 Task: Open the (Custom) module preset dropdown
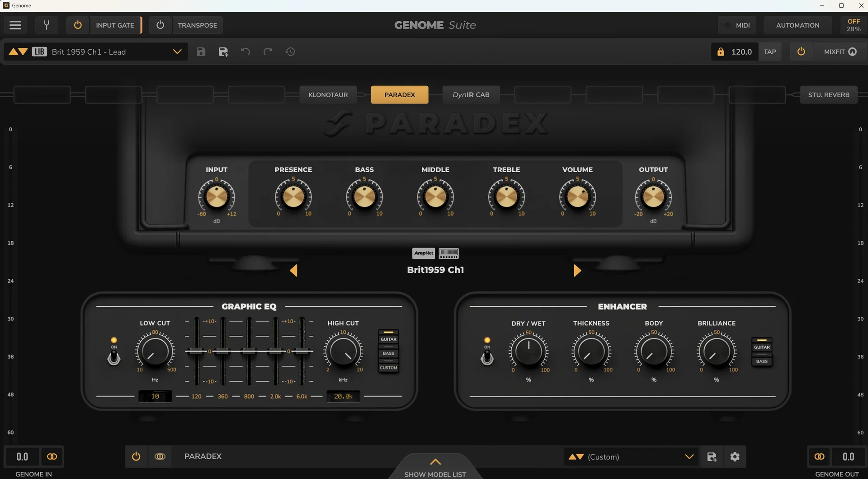coord(631,457)
